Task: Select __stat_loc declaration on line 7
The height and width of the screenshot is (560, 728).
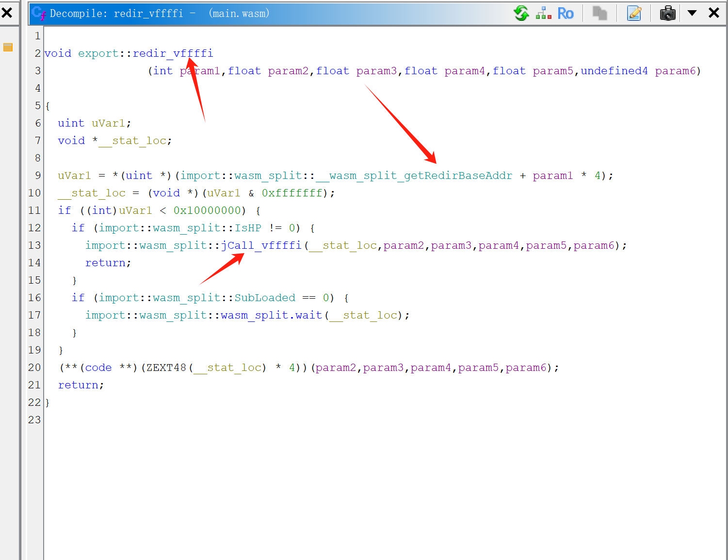Action: point(132,141)
